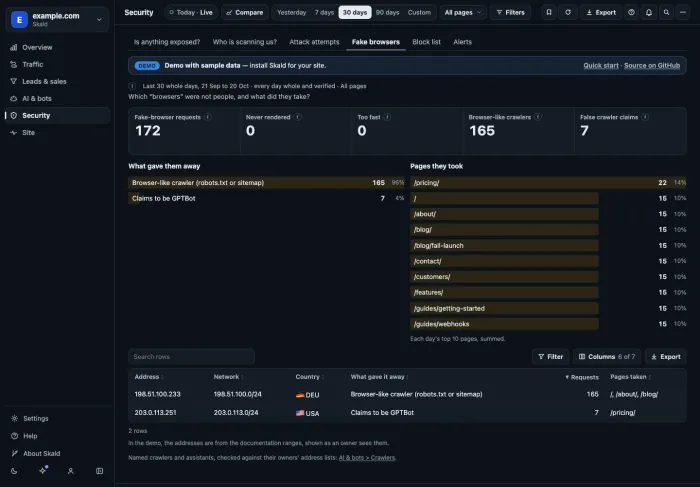Screen dimensions: 700x487
Task: Sort by What gave it away column
Action: click(379, 377)
